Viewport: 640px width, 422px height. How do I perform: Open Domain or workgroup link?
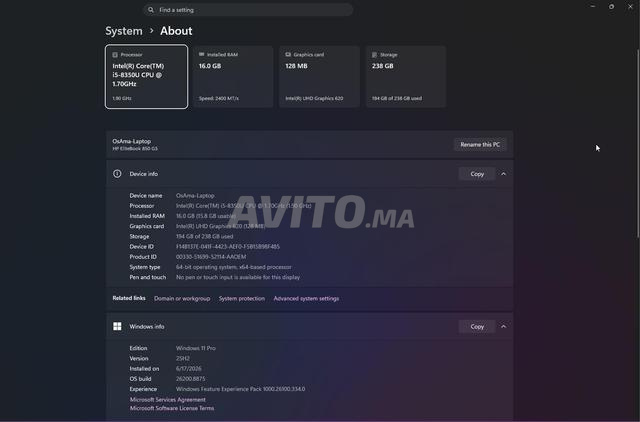click(x=182, y=299)
